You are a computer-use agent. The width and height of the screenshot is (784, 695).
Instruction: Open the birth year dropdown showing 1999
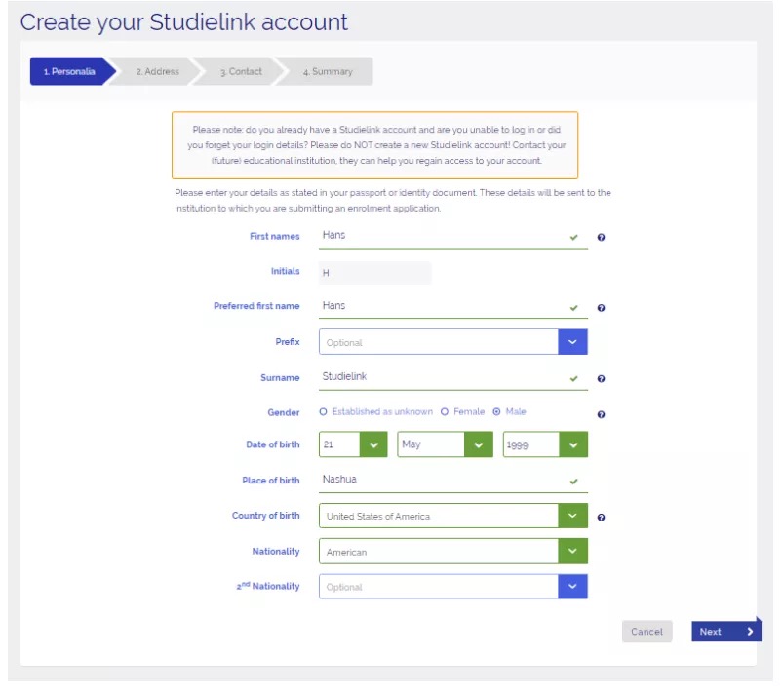545,444
